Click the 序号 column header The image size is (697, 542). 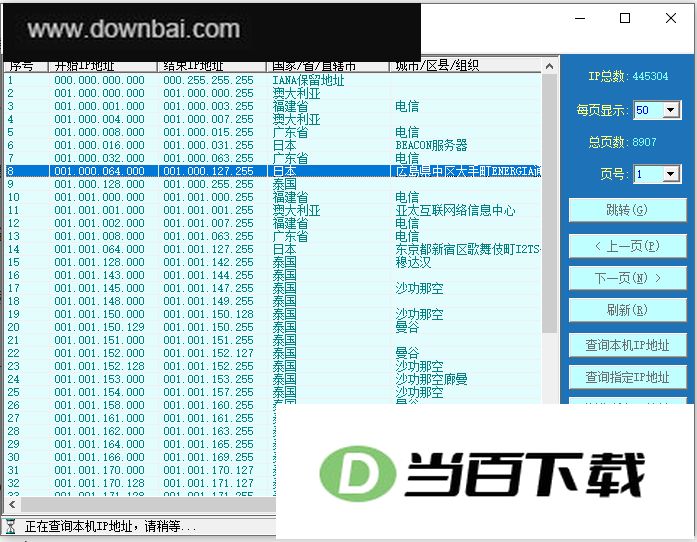click(x=26, y=66)
